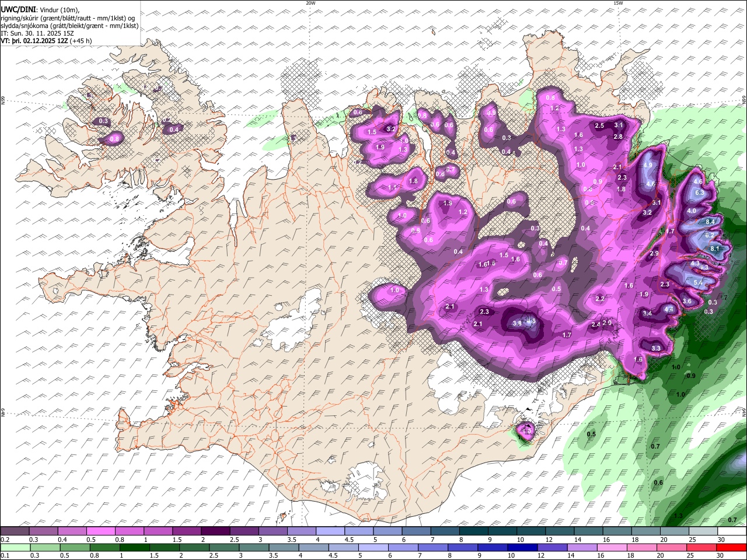Click the 4.0 precipitation value on the east coast
The width and height of the screenshot is (747, 560).
point(692,211)
